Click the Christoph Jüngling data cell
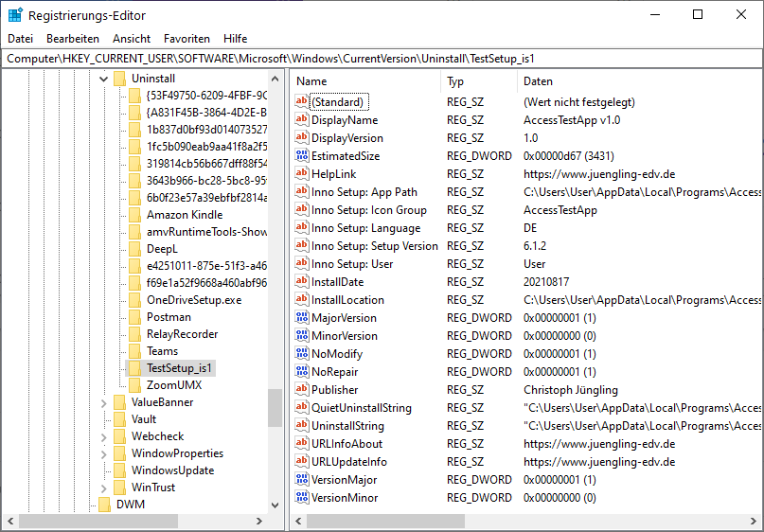The height and width of the screenshot is (532, 764). coord(571,390)
